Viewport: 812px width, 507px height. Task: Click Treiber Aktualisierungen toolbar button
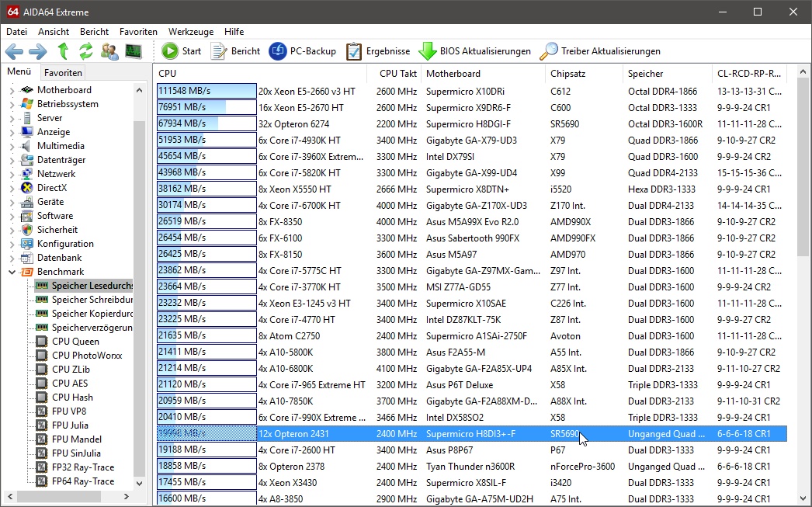click(x=600, y=51)
